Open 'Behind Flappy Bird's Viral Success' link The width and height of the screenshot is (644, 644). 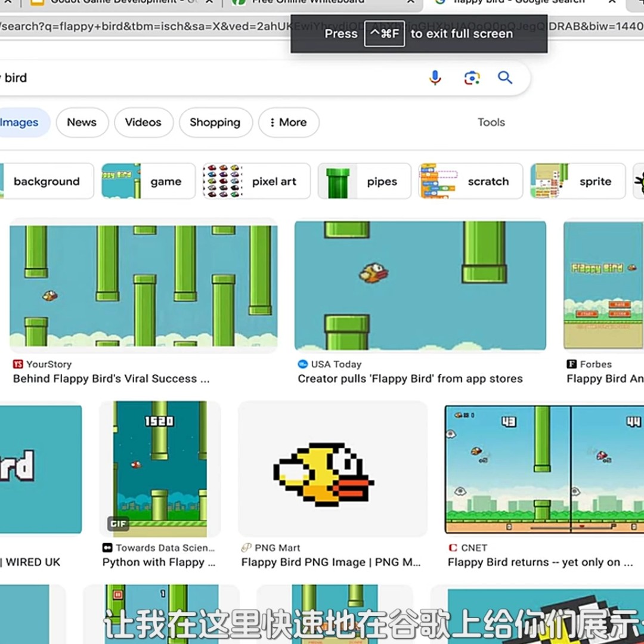click(112, 379)
